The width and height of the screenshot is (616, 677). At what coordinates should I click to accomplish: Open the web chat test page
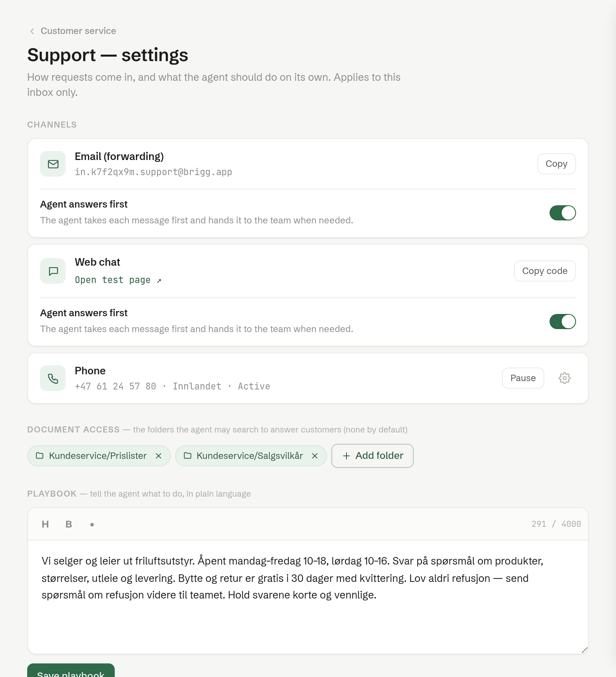pos(118,280)
